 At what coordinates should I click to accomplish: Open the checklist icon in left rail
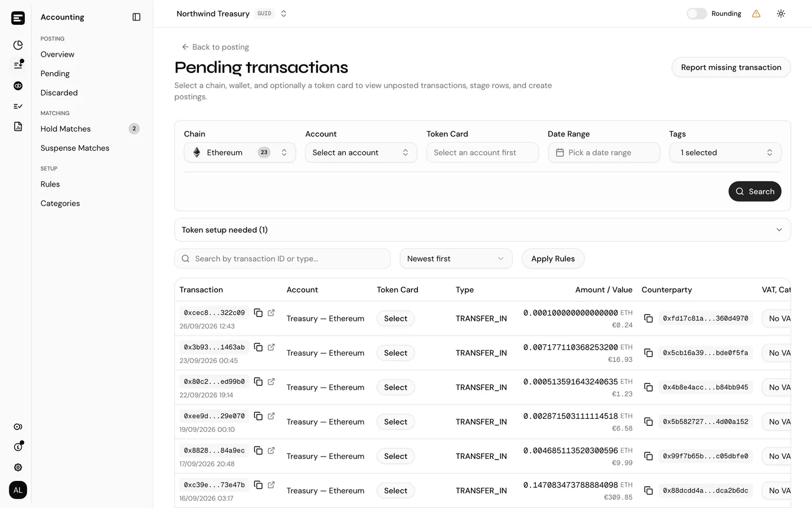pyautogui.click(x=18, y=106)
